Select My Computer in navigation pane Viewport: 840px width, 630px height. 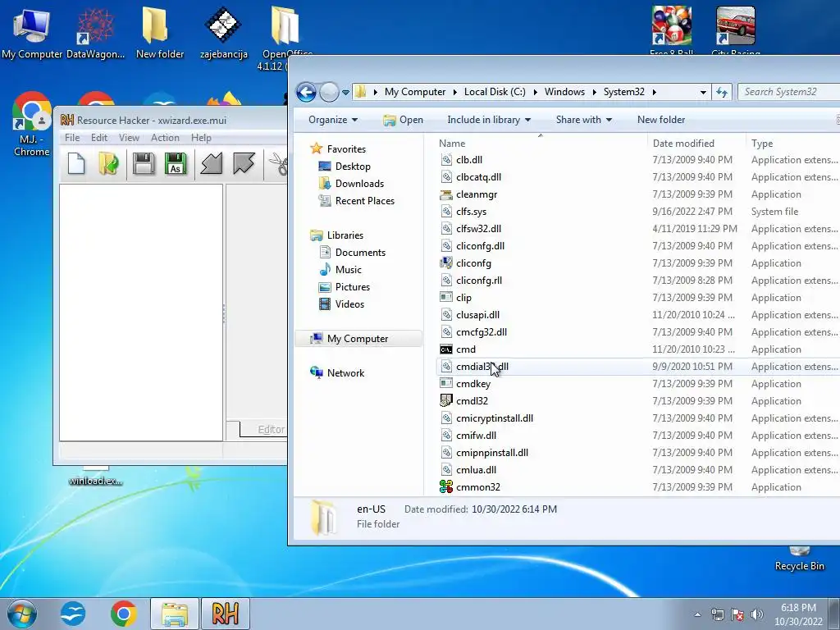(x=358, y=339)
